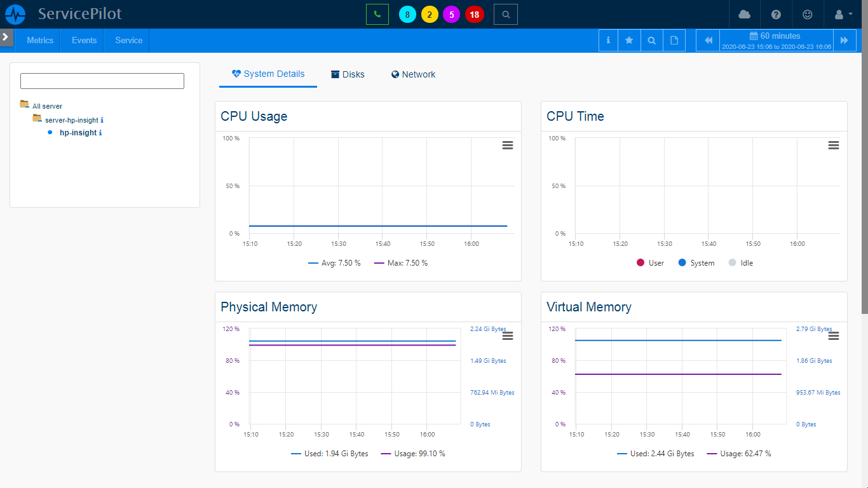Switch to the Disks tab

[348, 74]
